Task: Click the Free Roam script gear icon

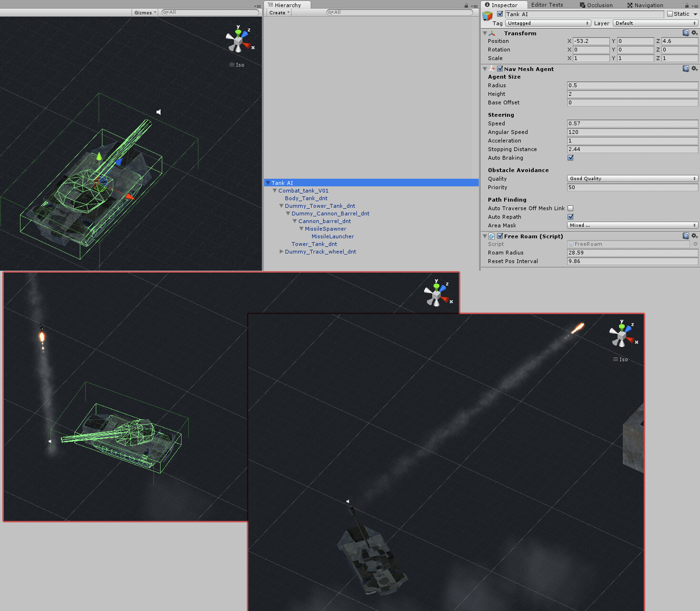Action: click(694, 235)
